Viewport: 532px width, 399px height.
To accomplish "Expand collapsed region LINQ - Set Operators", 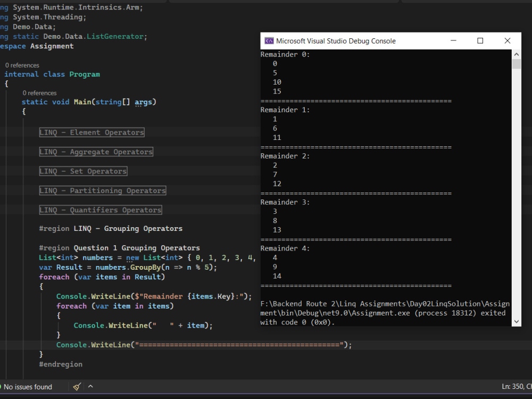I will 83,171.
